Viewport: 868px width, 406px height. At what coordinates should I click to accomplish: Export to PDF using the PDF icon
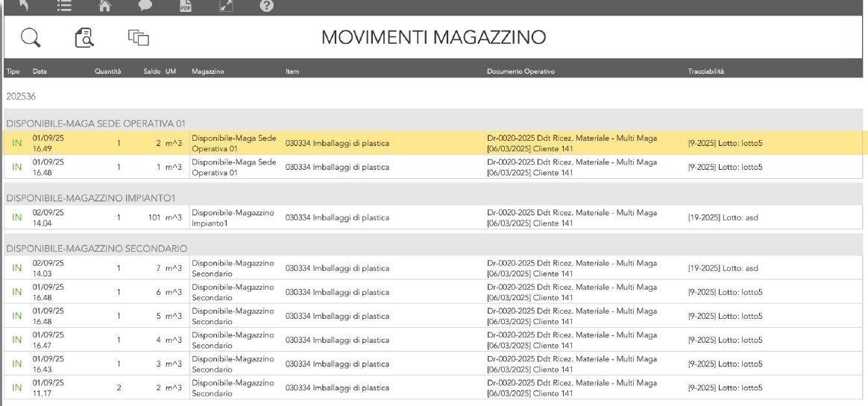[x=186, y=5]
